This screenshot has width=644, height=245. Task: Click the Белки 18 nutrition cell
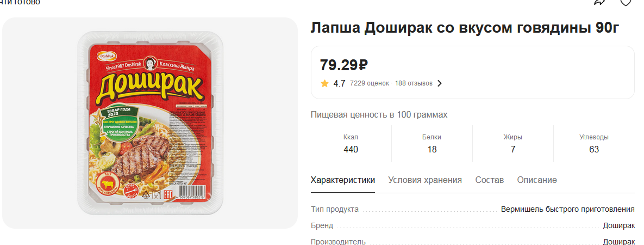pos(432,144)
